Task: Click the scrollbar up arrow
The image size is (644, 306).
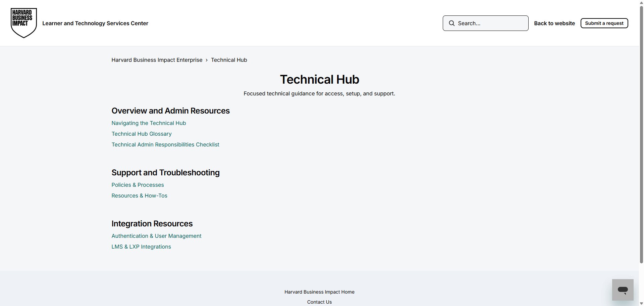Action: coord(641,2)
